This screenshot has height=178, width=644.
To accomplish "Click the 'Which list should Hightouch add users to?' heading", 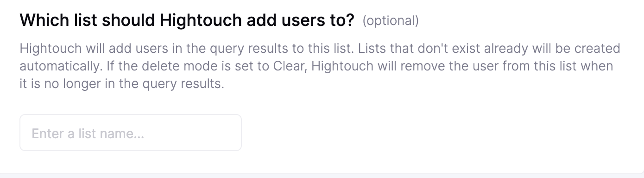I will 187,21.
